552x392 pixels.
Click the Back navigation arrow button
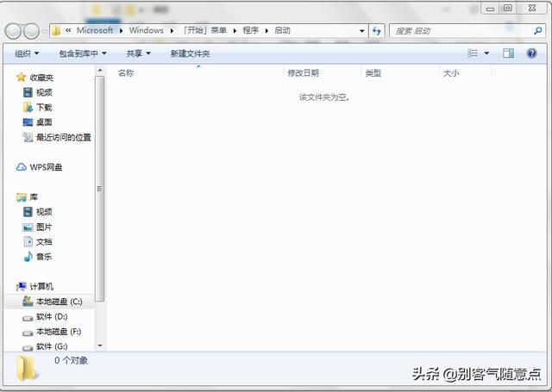[x=14, y=31]
